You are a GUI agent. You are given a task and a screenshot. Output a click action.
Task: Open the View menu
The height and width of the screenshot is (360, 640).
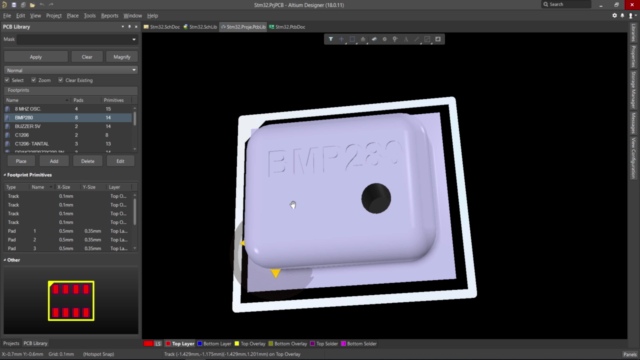pos(36,16)
